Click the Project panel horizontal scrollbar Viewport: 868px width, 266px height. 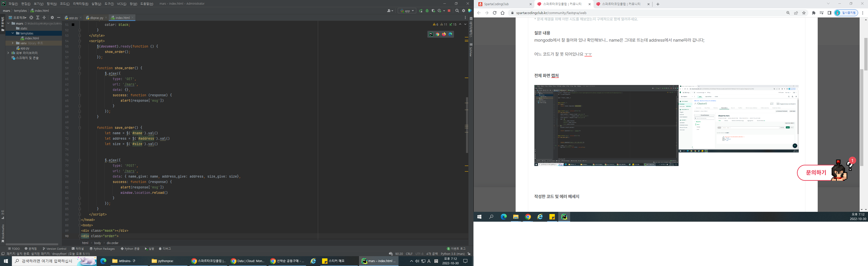click(32, 244)
